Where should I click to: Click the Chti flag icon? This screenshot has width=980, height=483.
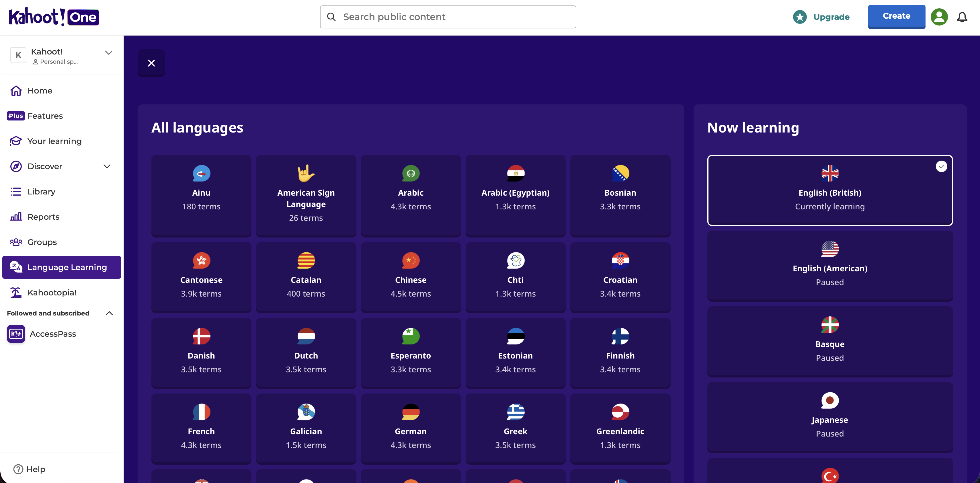(516, 261)
